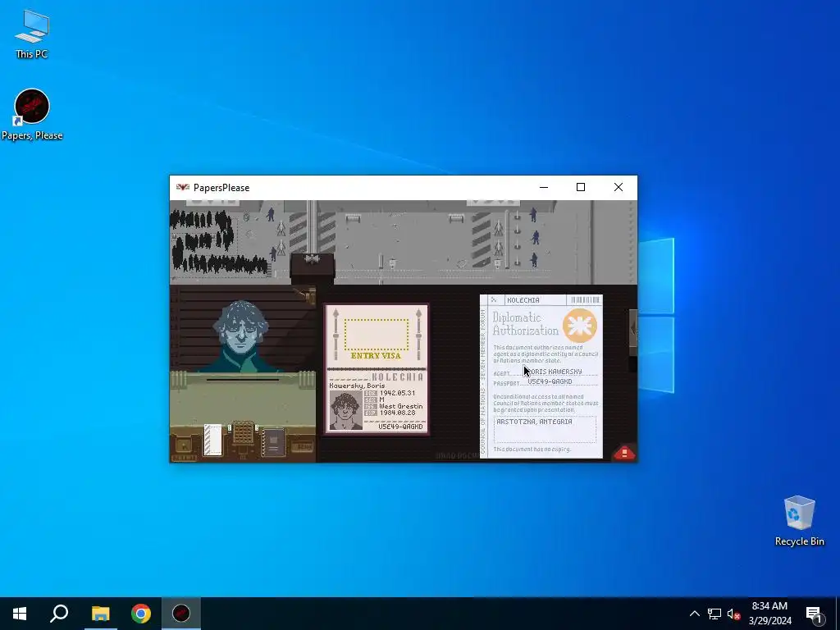This screenshot has height=630, width=840.
Task: Click the dotted Entry Visa stamp area
Action: [376, 335]
